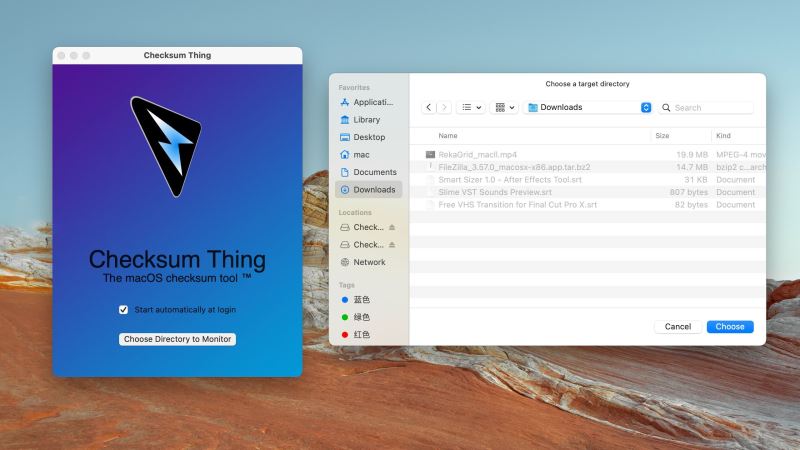Click the magnifying glass search icon
Viewport: 800px width, 450px height.
coord(666,108)
